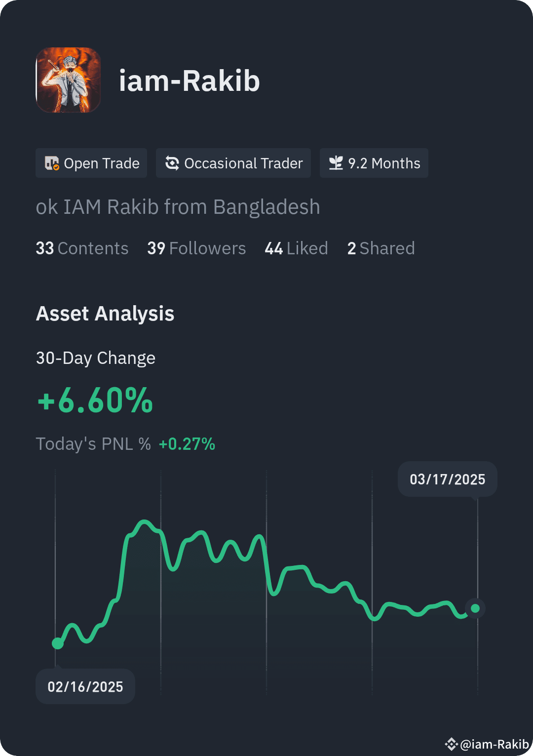The image size is (533, 756).
Task: Open the 39 Followers list
Action: coord(196,248)
